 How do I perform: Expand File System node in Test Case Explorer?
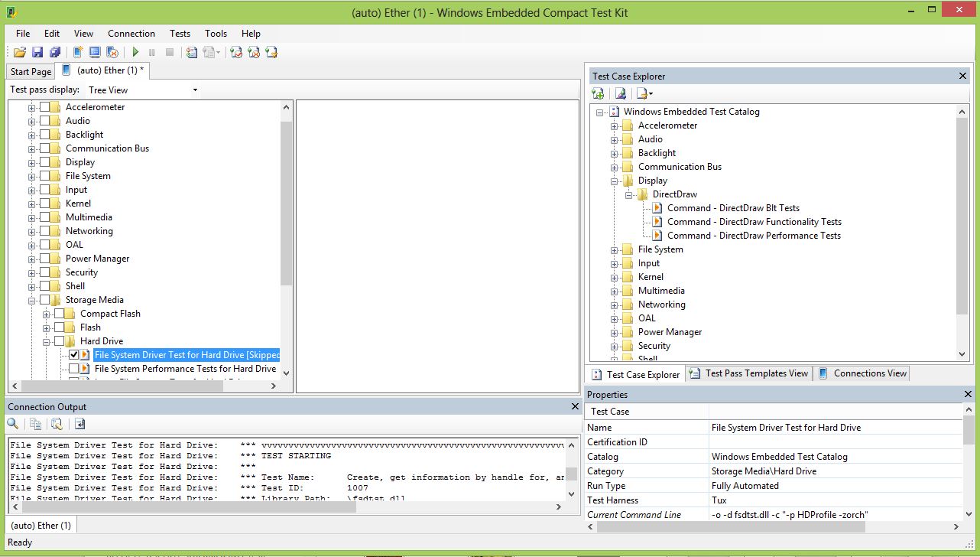click(x=615, y=249)
